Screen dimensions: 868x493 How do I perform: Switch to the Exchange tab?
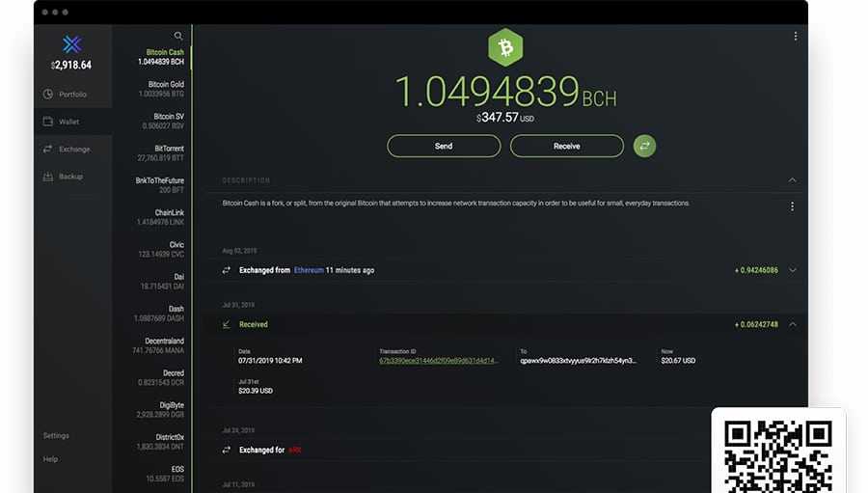click(73, 150)
